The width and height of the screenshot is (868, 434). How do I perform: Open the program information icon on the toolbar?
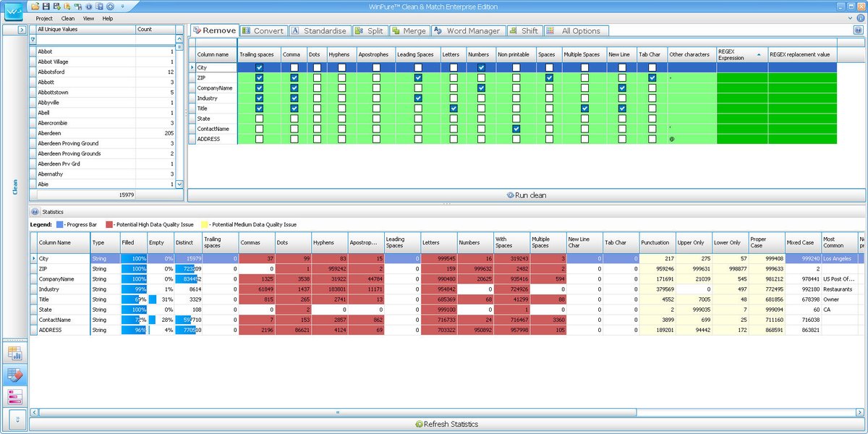[x=89, y=7]
